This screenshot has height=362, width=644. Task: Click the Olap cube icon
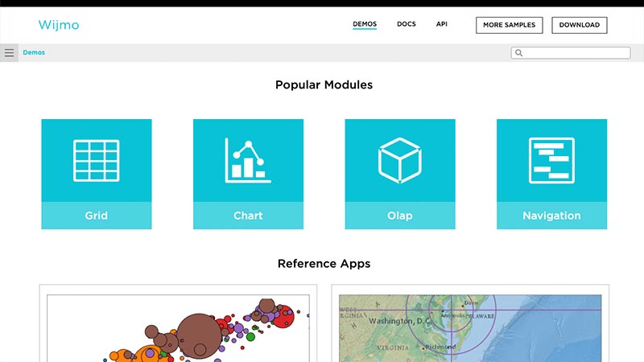tap(399, 160)
